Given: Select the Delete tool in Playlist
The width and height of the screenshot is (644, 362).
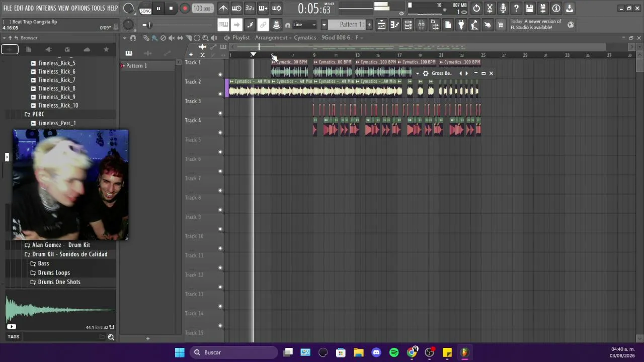Looking at the screenshot, I should point(163,38).
